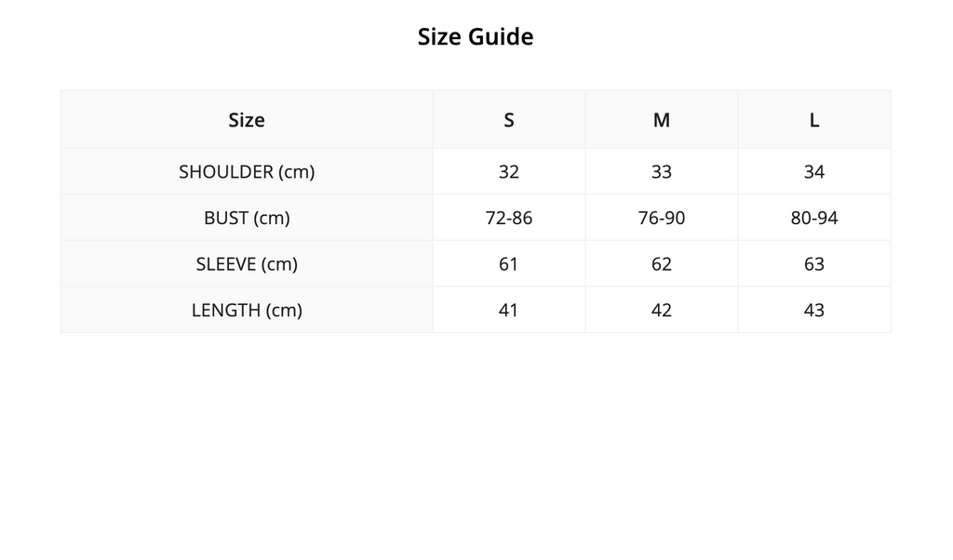Click the Size Guide heading
This screenshot has width=953, height=560.
476,36
